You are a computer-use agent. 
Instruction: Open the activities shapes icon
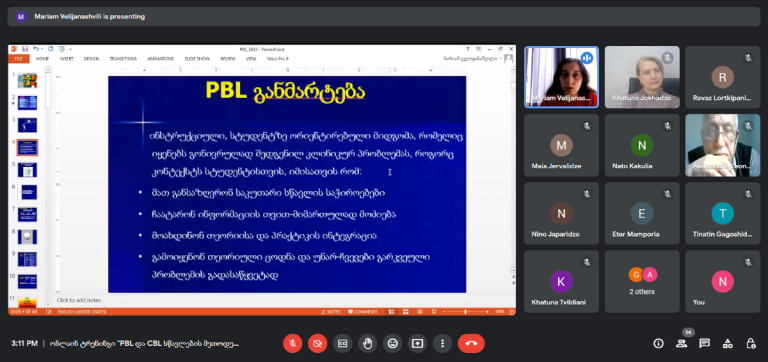[x=728, y=343]
